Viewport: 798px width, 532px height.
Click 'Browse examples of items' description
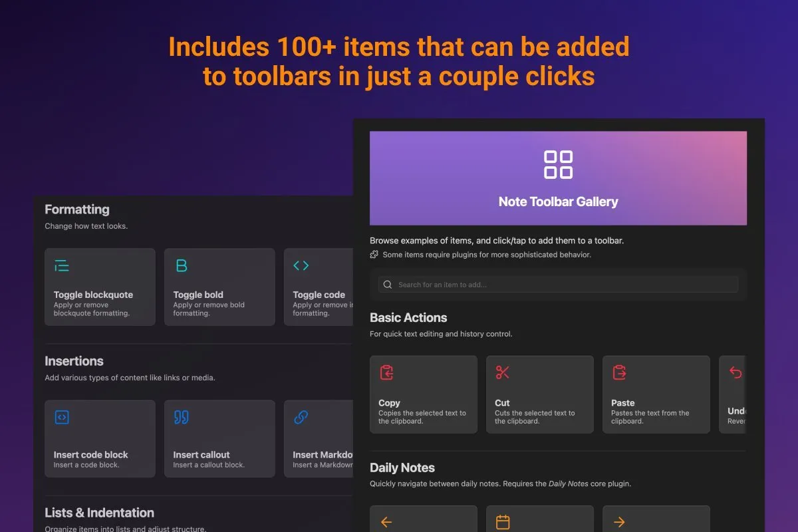(497, 241)
